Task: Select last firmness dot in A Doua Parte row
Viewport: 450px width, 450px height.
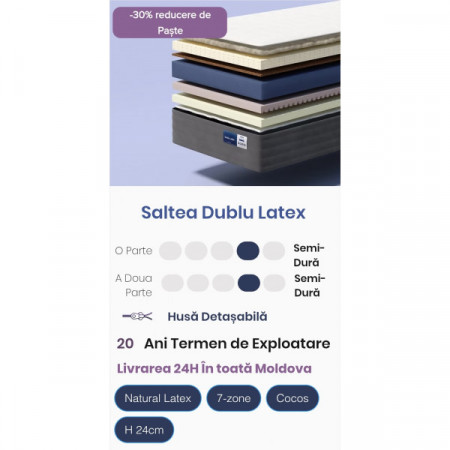Action: tap(274, 283)
